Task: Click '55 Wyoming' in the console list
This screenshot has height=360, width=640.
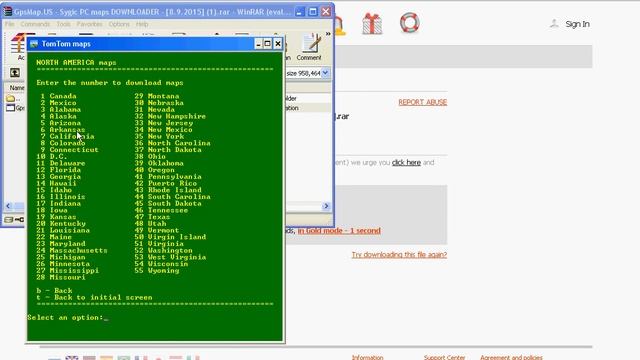Action: coord(157,271)
